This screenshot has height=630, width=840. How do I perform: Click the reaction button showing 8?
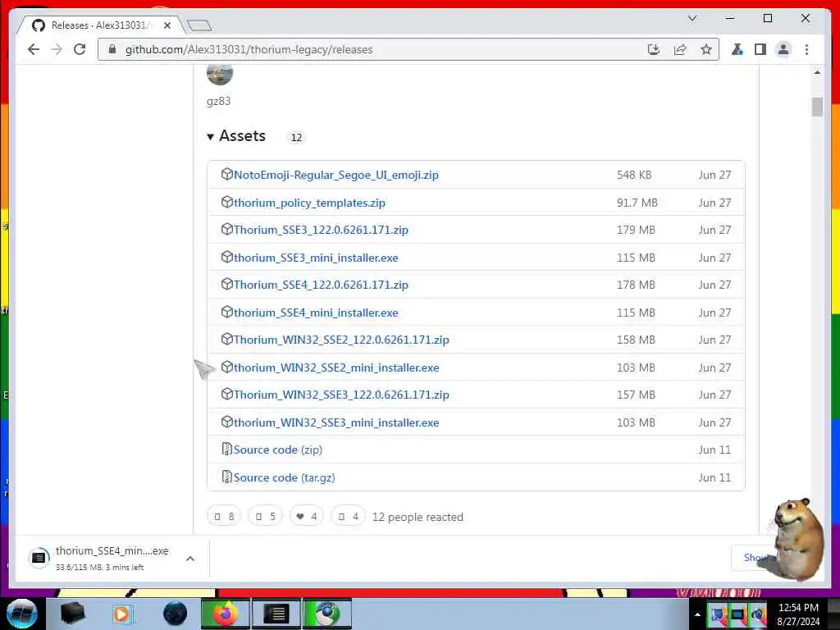[x=224, y=517]
